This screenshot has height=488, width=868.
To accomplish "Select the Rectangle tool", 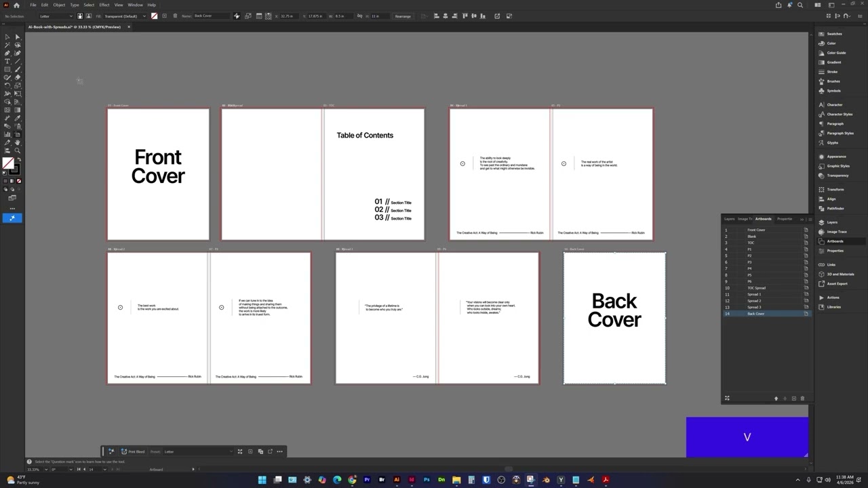I will (x=7, y=69).
